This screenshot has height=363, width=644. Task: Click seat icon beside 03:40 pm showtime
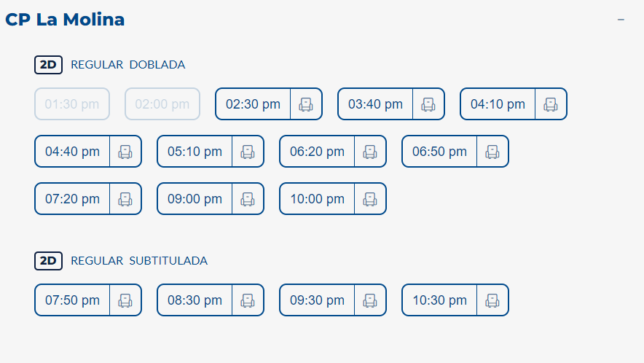[x=428, y=104]
